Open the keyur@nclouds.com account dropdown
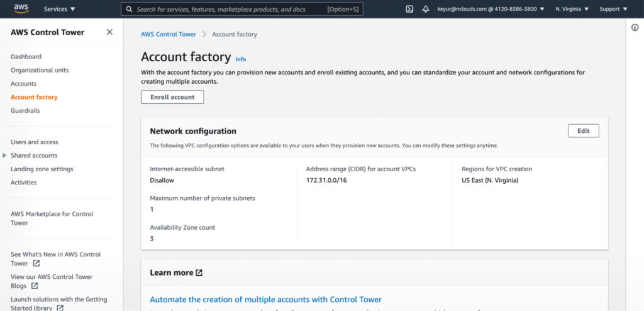 [x=491, y=9]
